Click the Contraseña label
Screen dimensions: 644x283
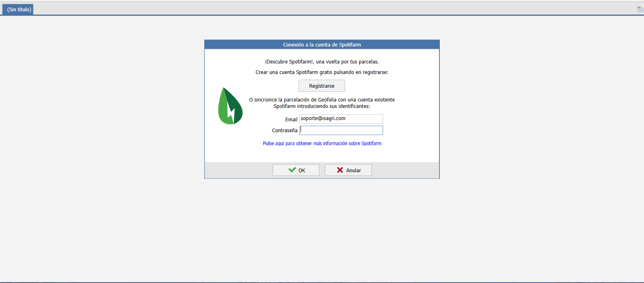tap(285, 130)
